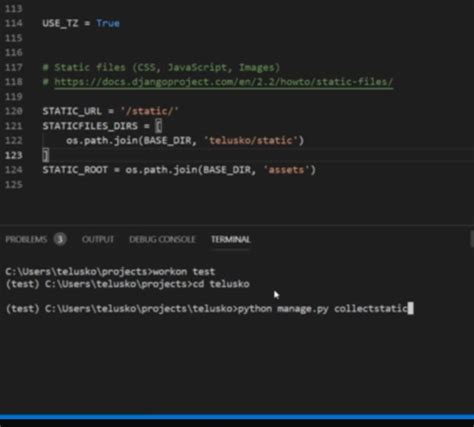
Task: Open the PROBLEMS panel tab
Action: pos(26,239)
